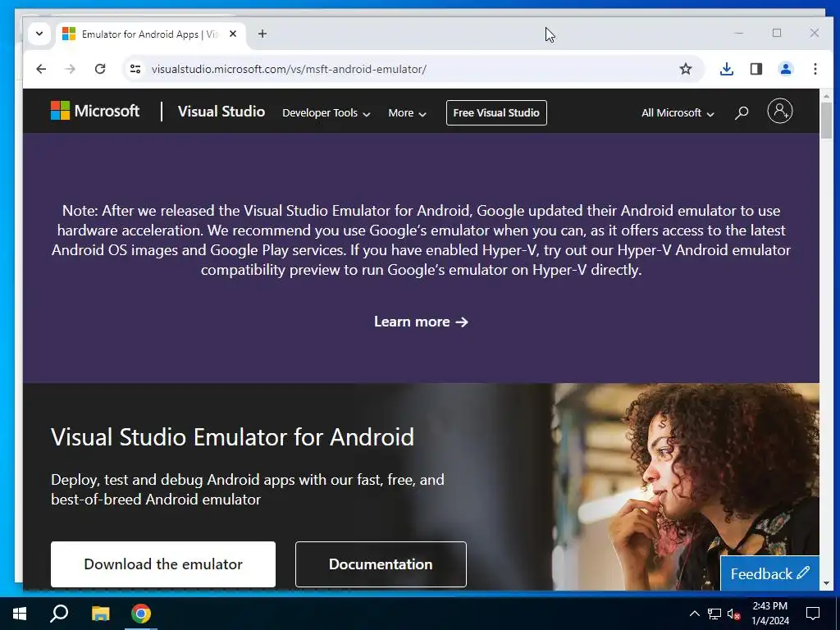Click the Chrome taskbar icon
The width and height of the screenshot is (840, 630).
141,614
